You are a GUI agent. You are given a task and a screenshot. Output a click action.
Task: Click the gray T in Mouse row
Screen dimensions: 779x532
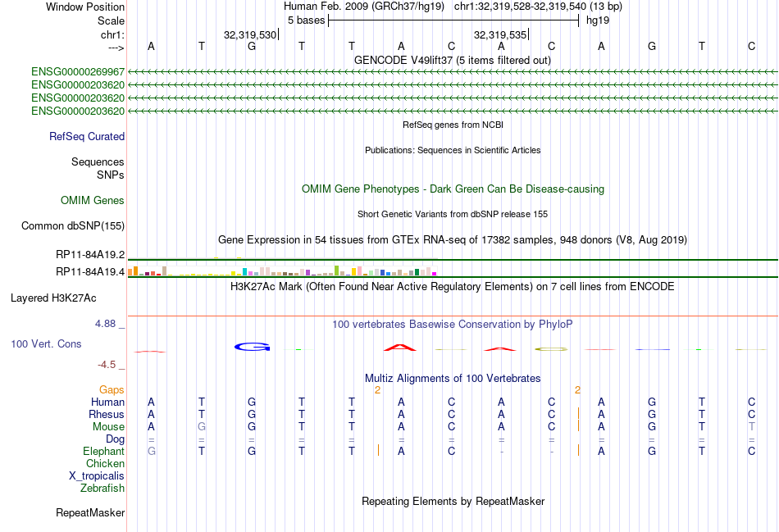[x=752, y=427]
